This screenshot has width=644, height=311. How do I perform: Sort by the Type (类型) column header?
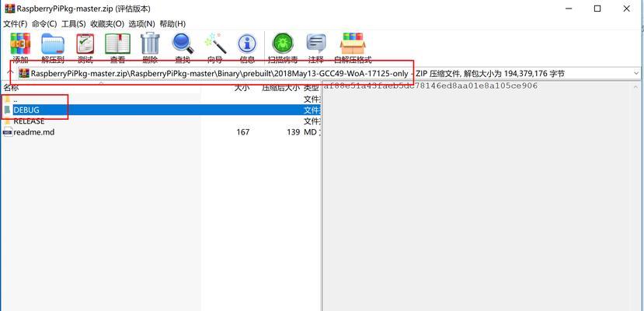[x=312, y=88]
